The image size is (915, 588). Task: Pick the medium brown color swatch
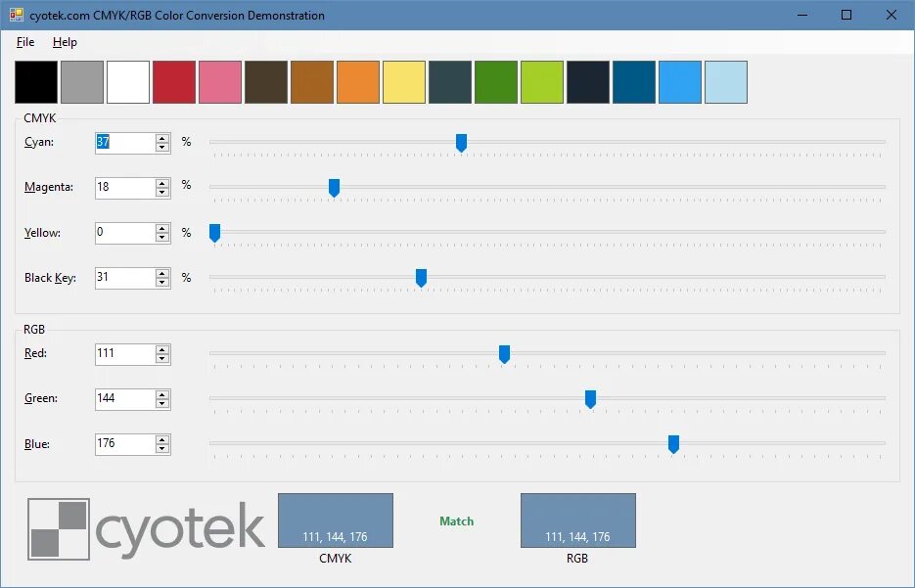(312, 82)
